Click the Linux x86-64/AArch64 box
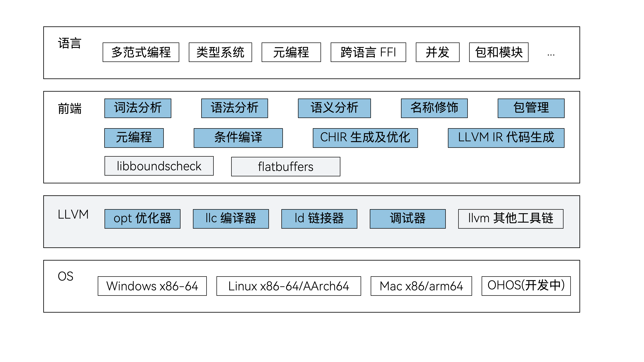Viewport: 644px width, 362px height. 289,286
